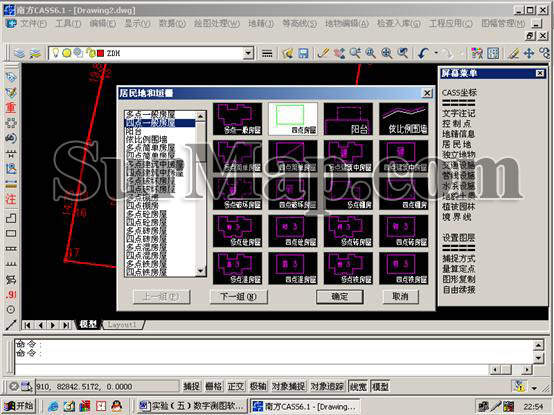Click the red .91 elevation icon in left toolbar
This screenshot has height=415, width=554.
11,294
